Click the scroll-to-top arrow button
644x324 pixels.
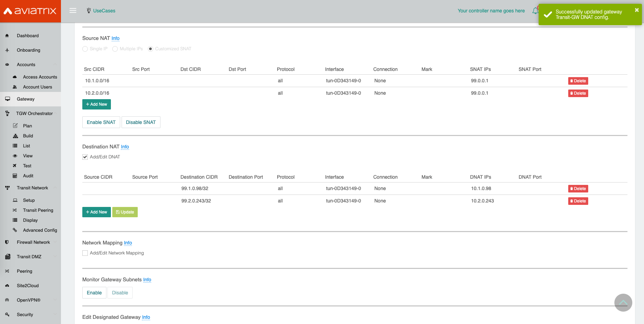pos(623,303)
